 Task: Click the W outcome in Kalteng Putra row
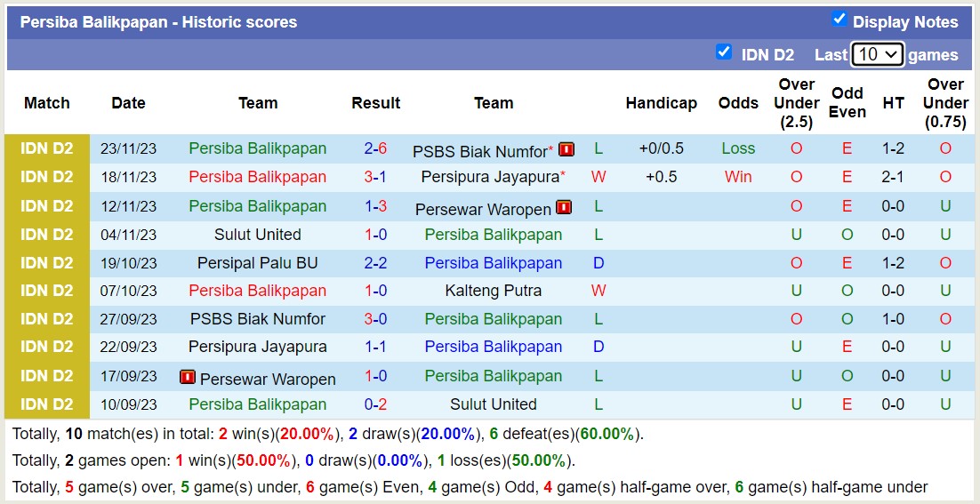click(598, 291)
